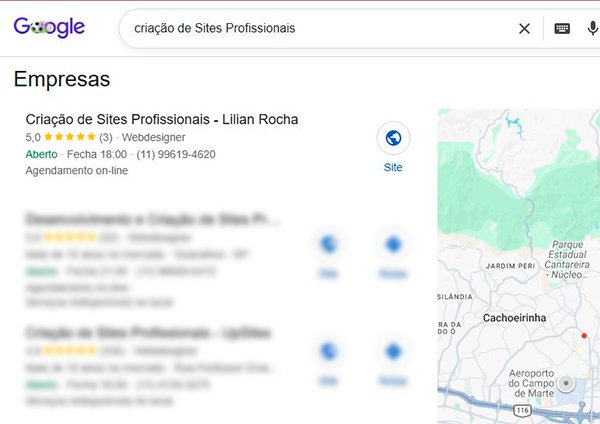Open the on-screen keyboard input tool
600x424 pixels.
[x=562, y=28]
